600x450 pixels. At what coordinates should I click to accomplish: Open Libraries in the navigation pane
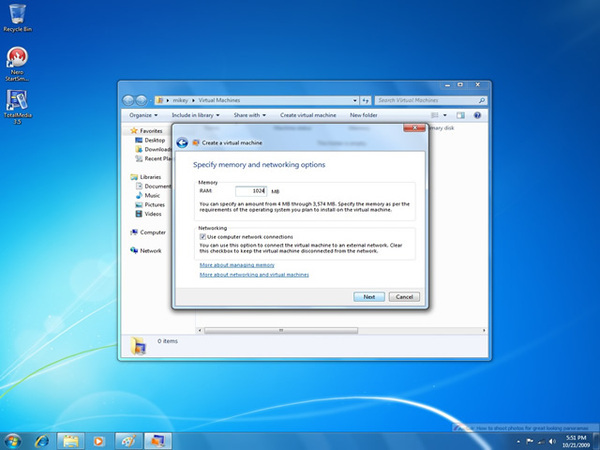click(145, 177)
